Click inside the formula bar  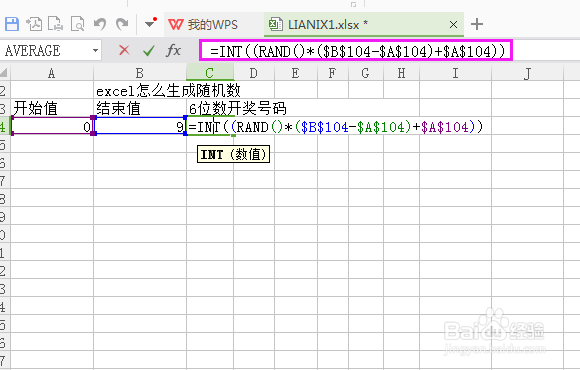click(x=355, y=51)
